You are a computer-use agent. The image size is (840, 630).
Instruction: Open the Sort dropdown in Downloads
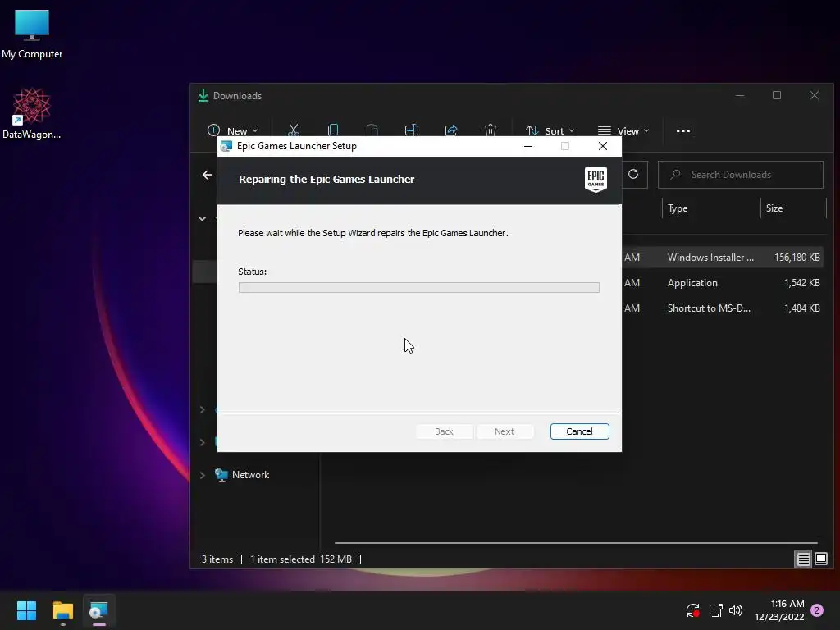point(550,130)
